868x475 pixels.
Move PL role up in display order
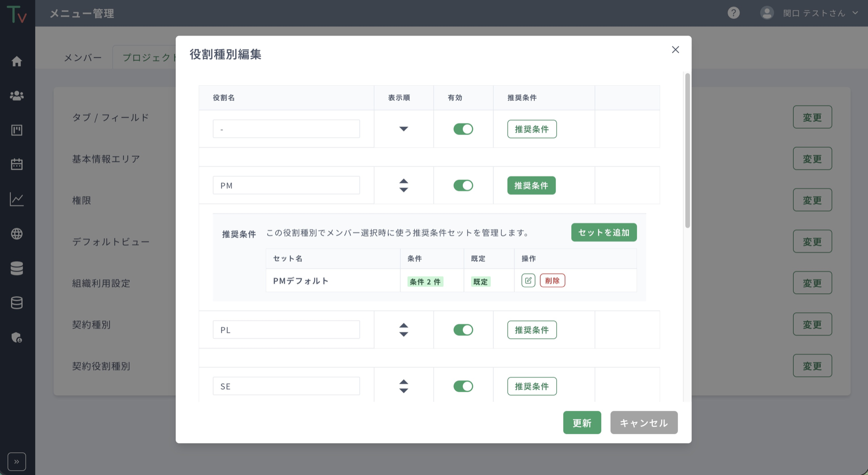pyautogui.click(x=404, y=326)
